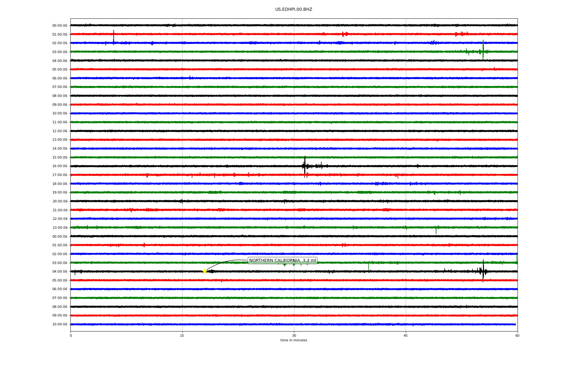Image resolution: width=588 pixels, height=368 pixels.
Task: Click the large black event on 16:00:06 trace
Action: (305, 166)
